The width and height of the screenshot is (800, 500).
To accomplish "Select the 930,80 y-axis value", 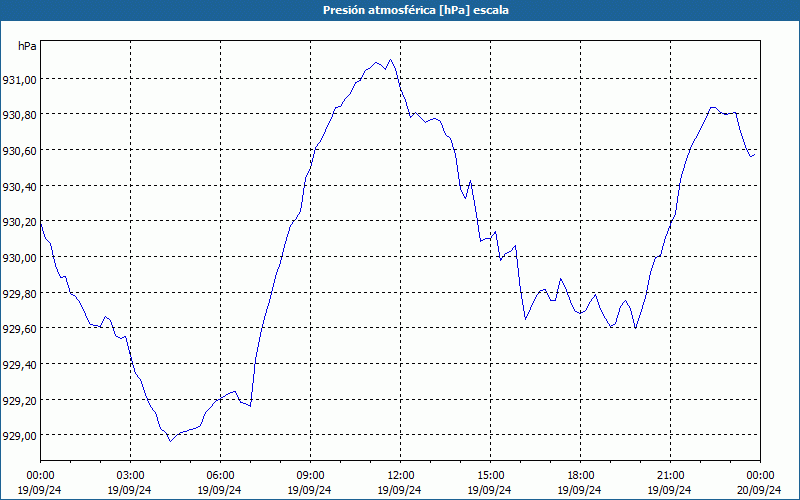I will 19,115.
